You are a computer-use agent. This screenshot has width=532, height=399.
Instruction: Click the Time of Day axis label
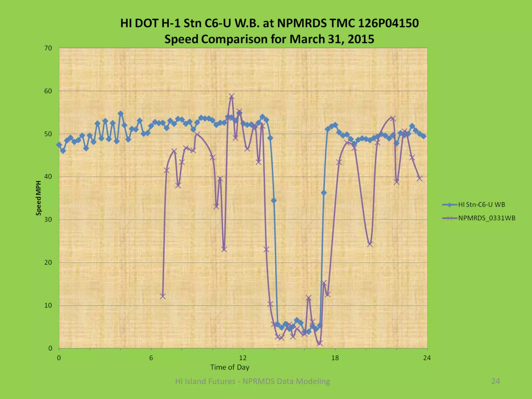[230, 367]
